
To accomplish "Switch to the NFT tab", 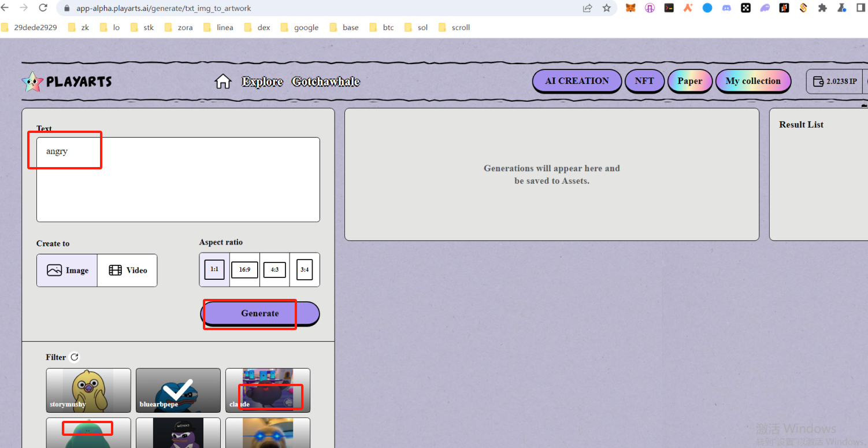I will [644, 81].
